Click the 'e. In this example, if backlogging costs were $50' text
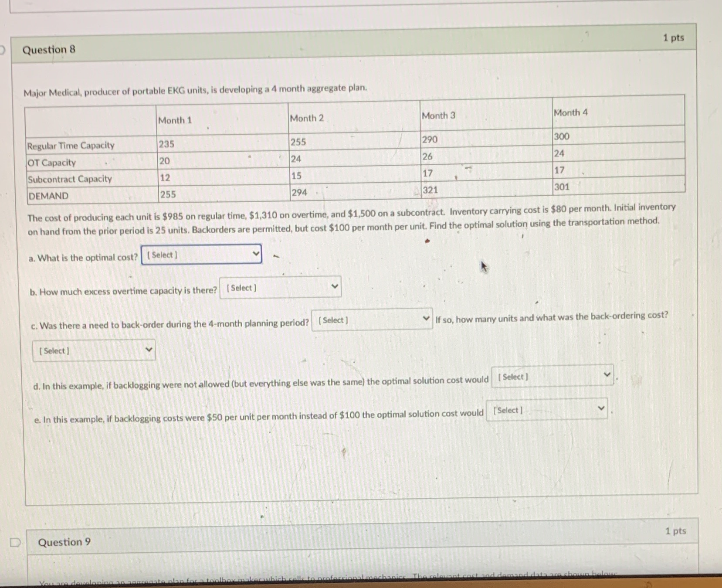 tap(259, 416)
